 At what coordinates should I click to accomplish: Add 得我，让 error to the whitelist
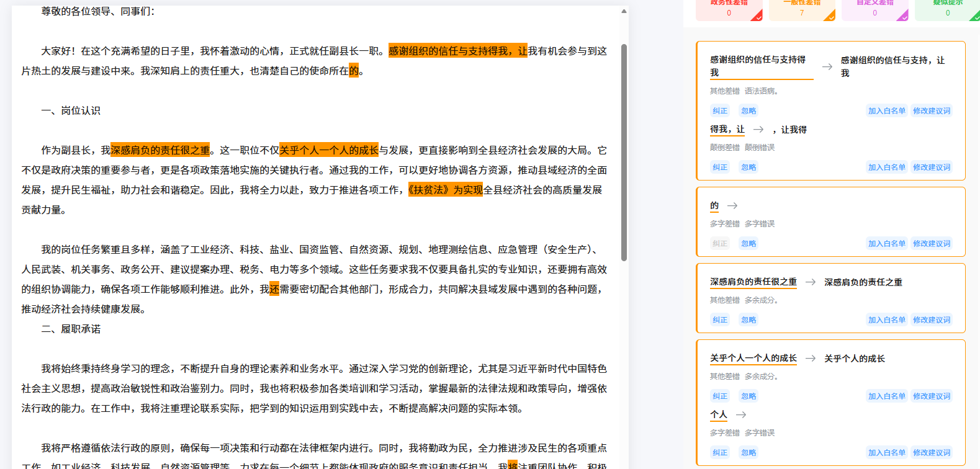click(x=886, y=167)
